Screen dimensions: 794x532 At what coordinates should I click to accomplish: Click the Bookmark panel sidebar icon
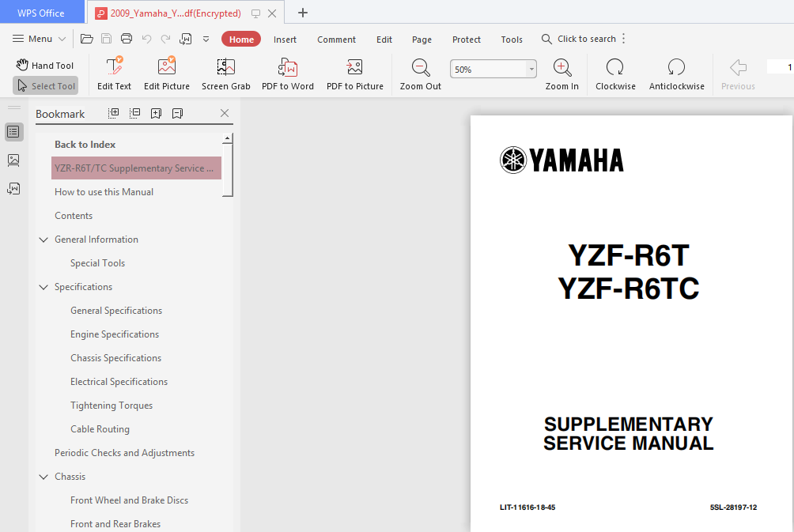[13, 132]
